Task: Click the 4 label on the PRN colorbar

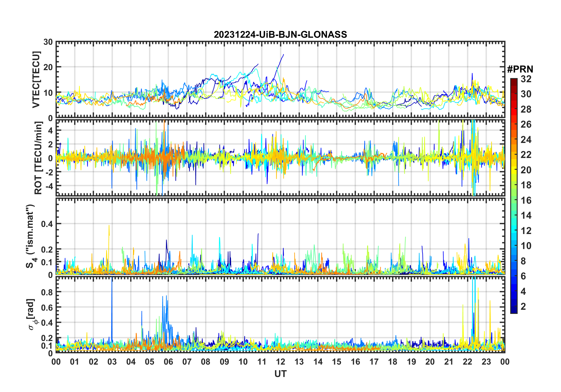Action: coord(523,291)
